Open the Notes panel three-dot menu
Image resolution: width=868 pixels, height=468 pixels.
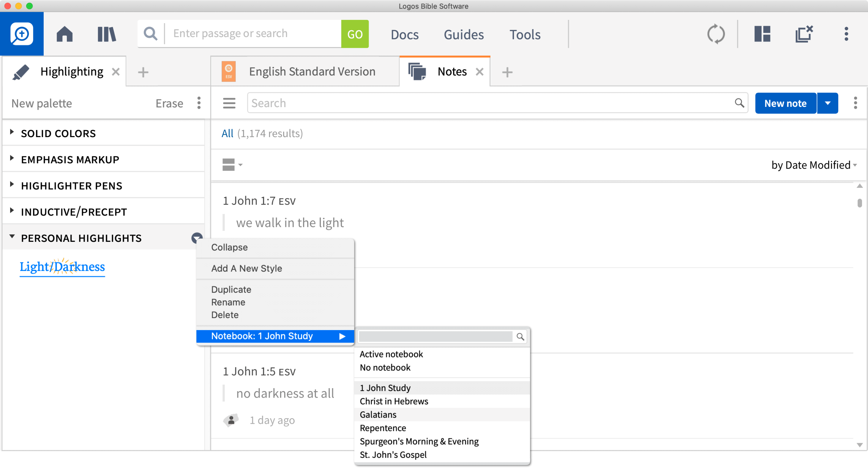[x=855, y=103]
